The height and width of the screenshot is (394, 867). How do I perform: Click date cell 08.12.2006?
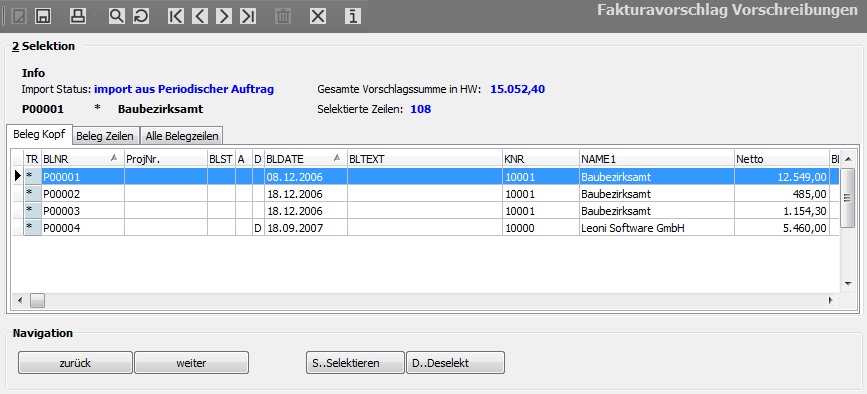click(306, 177)
